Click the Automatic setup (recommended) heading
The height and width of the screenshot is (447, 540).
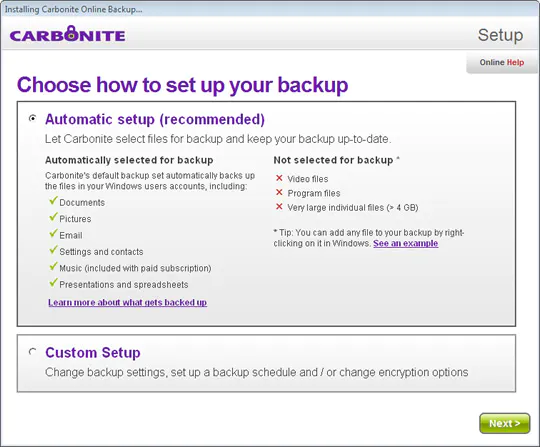[x=155, y=119]
